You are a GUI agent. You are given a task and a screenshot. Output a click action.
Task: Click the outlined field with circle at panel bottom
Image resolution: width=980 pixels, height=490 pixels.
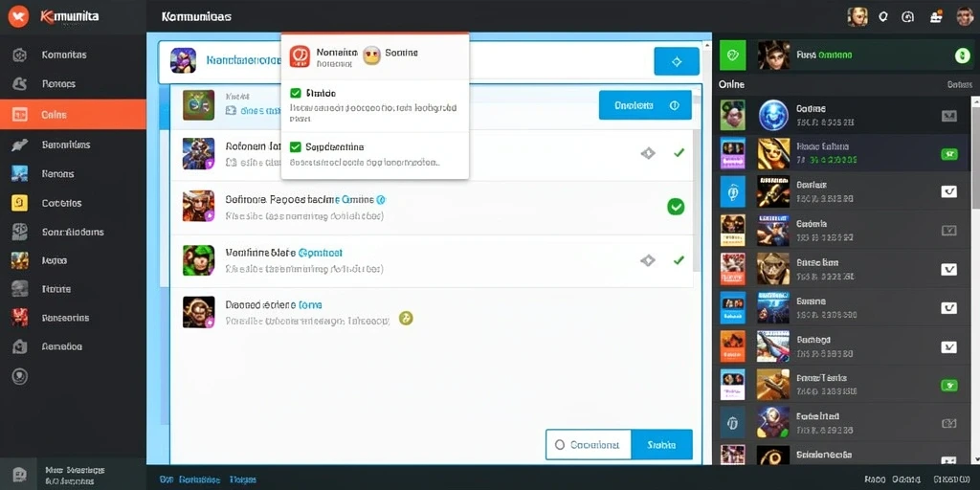tap(589, 445)
